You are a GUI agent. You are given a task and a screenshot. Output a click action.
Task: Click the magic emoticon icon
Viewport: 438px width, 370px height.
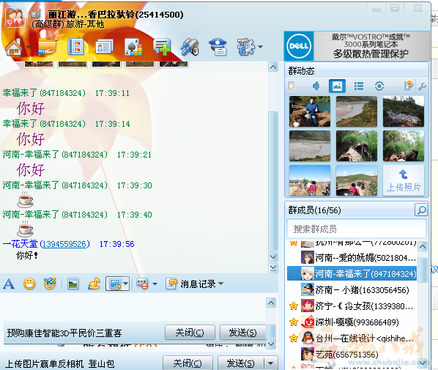tap(50, 284)
